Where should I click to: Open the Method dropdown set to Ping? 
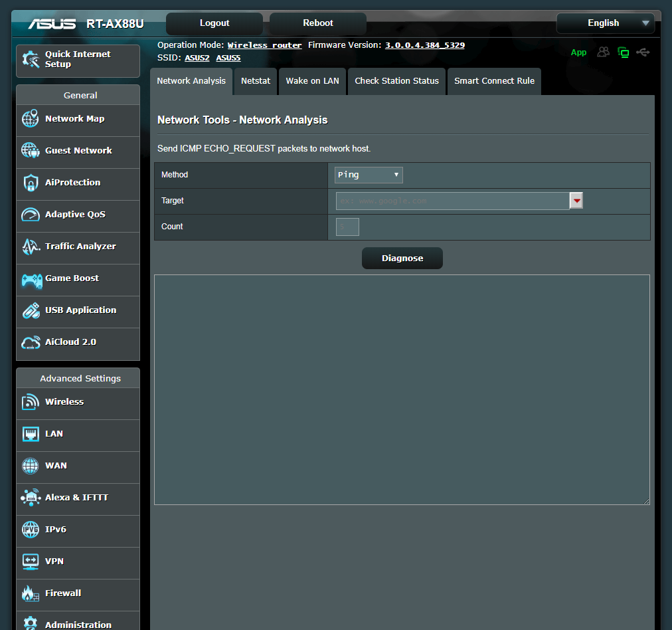[369, 175]
